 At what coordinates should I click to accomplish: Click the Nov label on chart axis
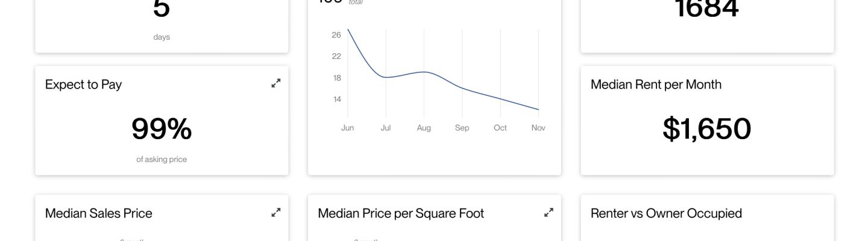[538, 128]
